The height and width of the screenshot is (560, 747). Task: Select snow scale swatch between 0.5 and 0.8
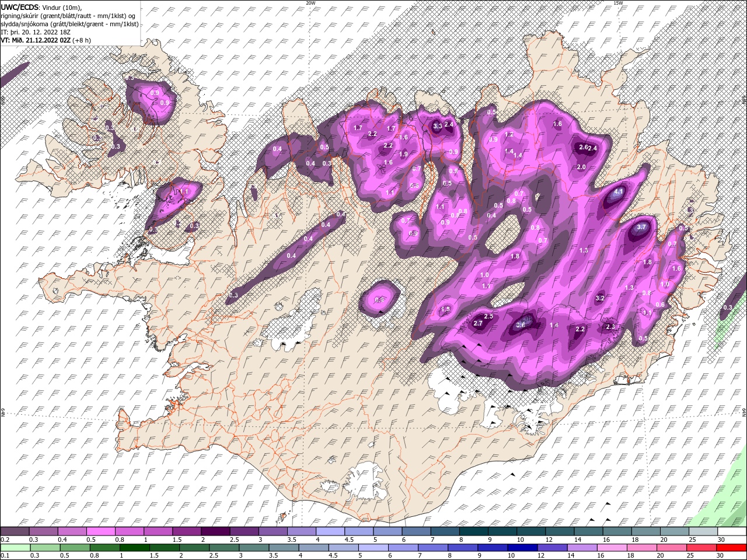(100, 531)
